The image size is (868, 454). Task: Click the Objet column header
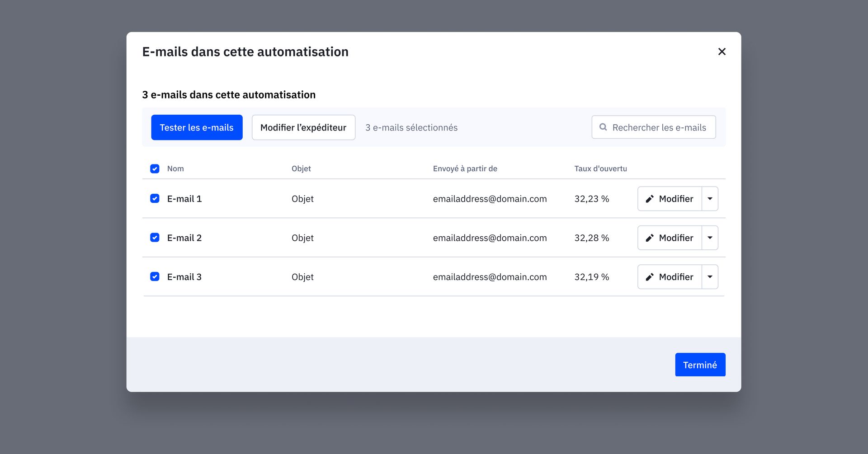coord(301,168)
